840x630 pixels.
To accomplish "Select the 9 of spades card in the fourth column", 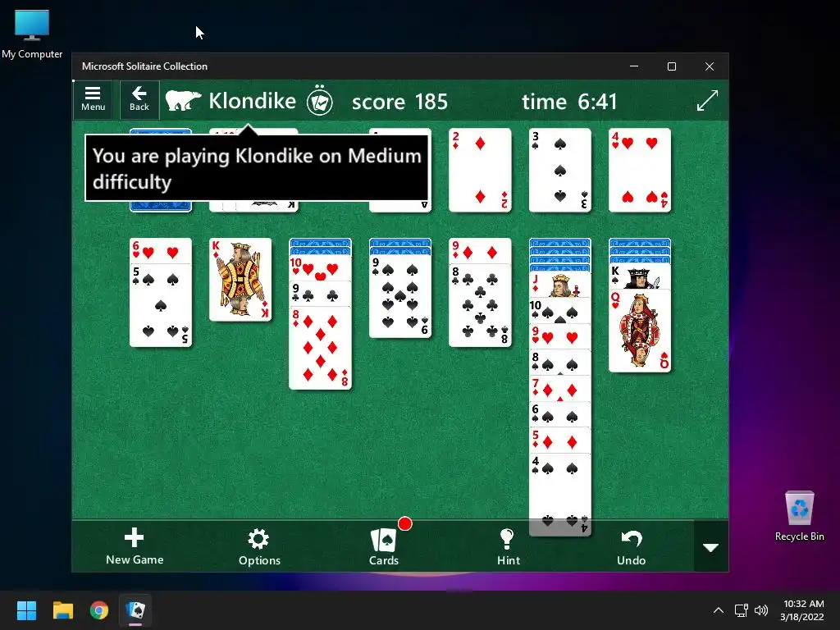I will pos(400,296).
